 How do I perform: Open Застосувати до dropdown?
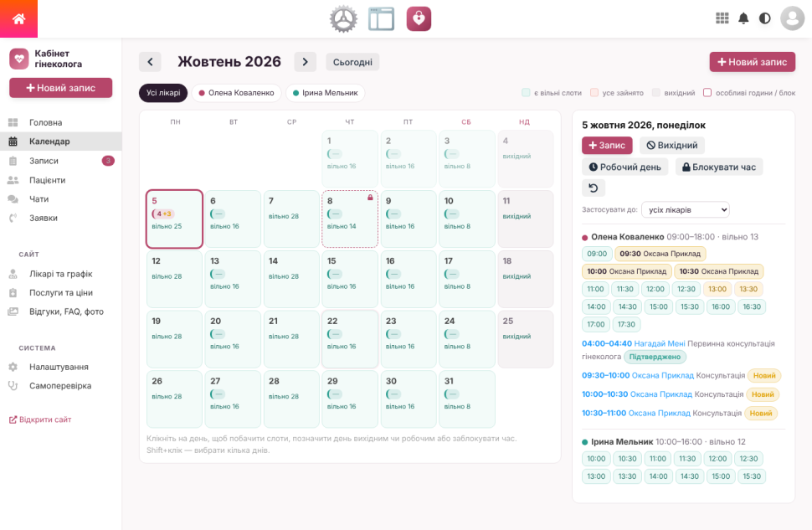pyautogui.click(x=685, y=210)
